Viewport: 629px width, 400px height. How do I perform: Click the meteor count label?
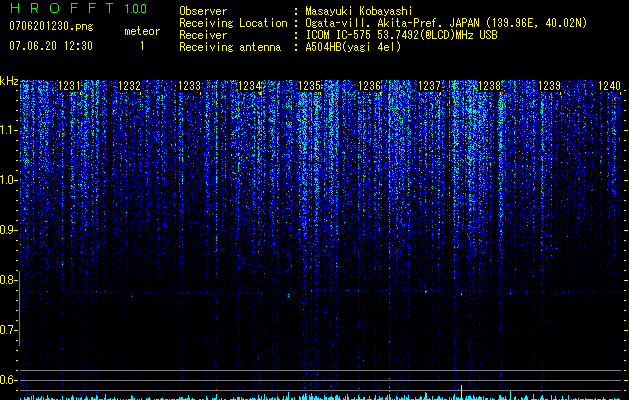142,31
